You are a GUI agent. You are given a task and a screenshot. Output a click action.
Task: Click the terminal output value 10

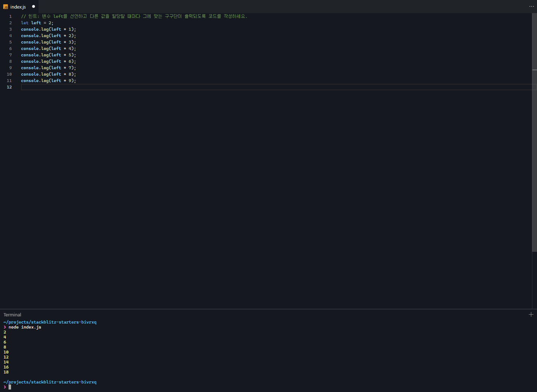click(x=6, y=352)
